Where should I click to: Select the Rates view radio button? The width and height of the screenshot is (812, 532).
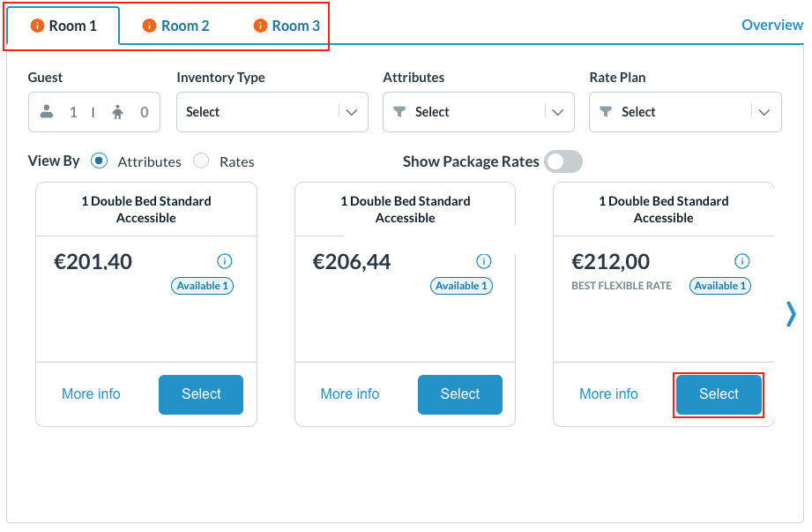coord(201,161)
